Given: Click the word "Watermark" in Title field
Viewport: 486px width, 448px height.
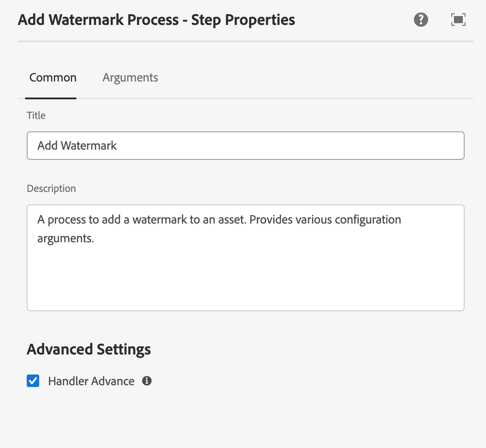Looking at the screenshot, I should point(89,146).
